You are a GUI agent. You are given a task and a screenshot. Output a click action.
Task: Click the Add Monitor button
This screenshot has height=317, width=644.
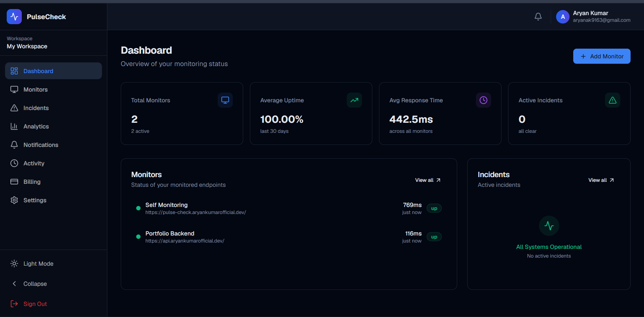[602, 56]
